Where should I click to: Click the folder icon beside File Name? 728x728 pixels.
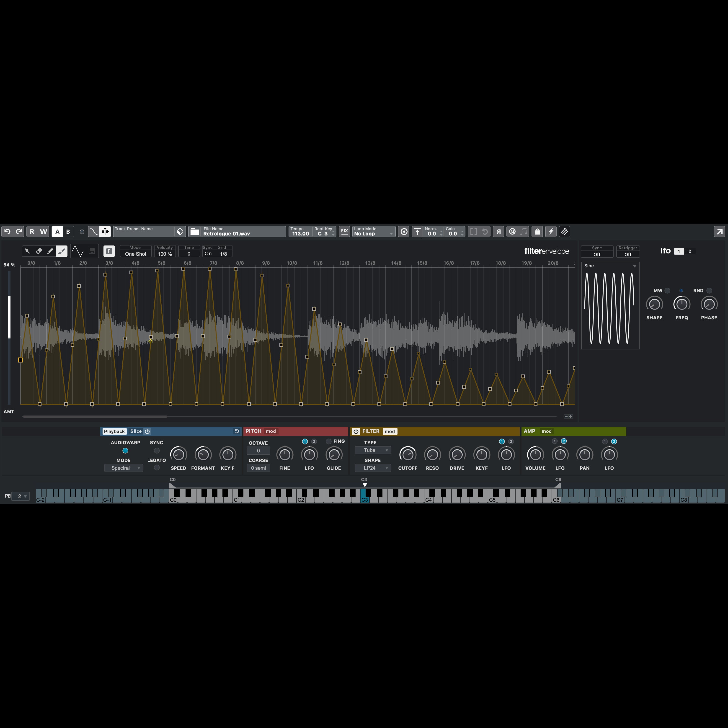(x=194, y=231)
